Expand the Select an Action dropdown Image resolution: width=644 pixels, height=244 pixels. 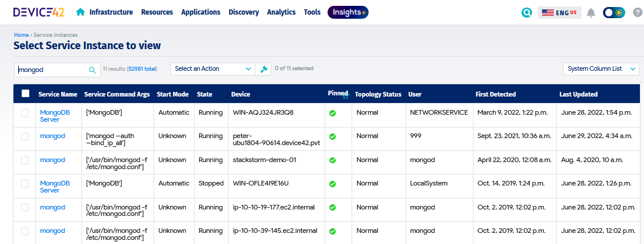213,69
